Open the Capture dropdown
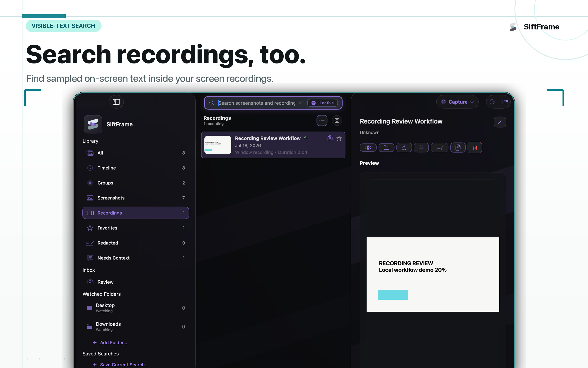This screenshot has width=588, height=368. click(x=458, y=102)
